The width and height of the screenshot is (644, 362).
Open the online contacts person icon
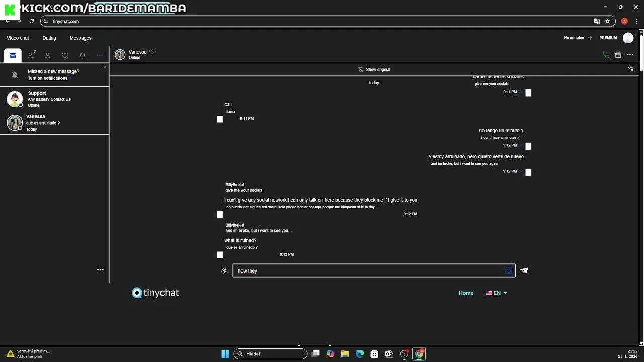pyautogui.click(x=48, y=56)
